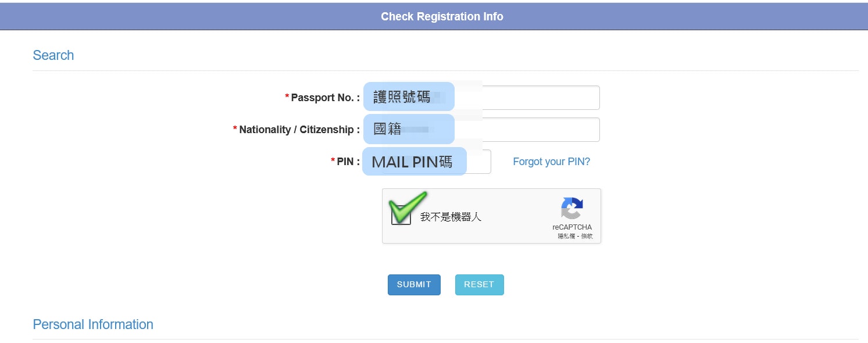Open the reCAPTCHA 條款 terms link
The width and height of the screenshot is (868, 343).
587,236
